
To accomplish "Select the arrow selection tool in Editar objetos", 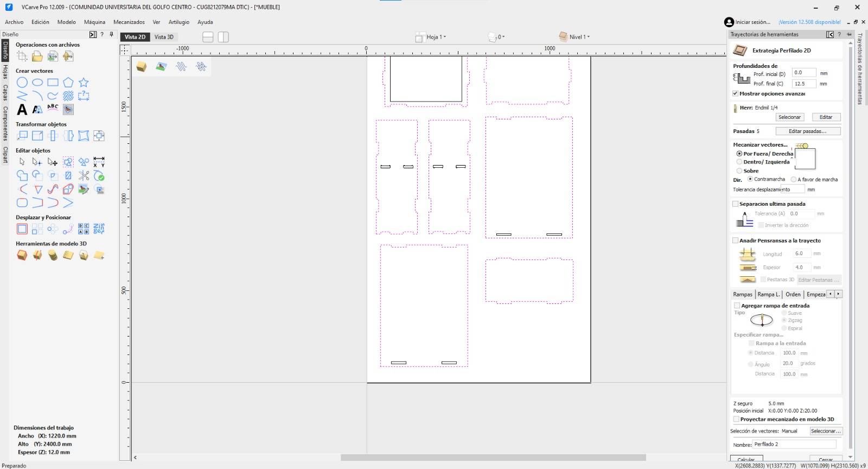I will [22, 162].
